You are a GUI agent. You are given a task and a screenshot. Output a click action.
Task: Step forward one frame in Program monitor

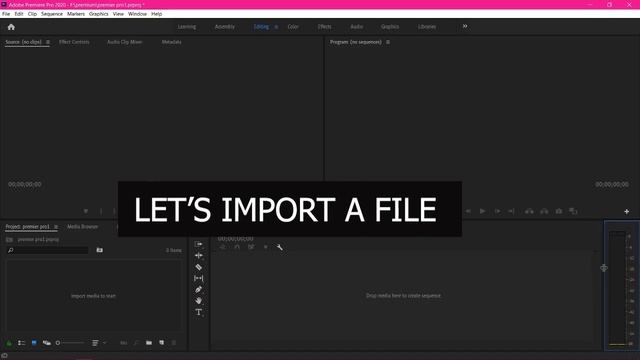tap(497, 211)
